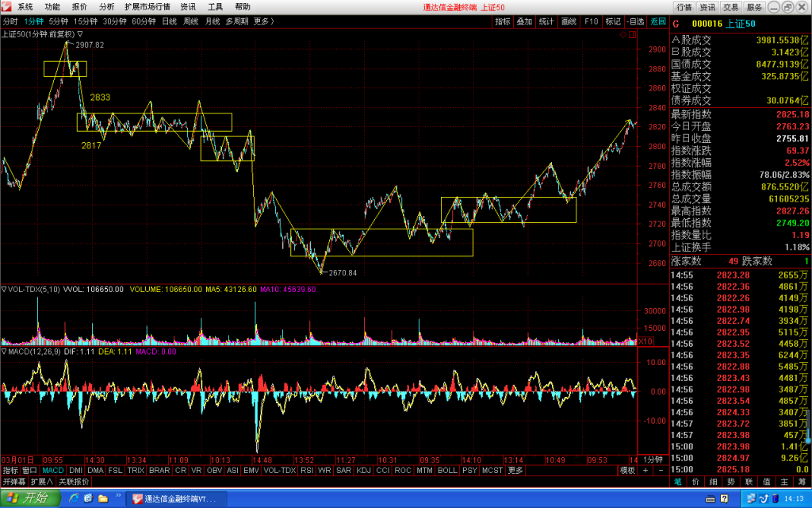Click the help question-mark icon in the taskbar
This screenshot has height=508, width=812.
tap(724, 498)
